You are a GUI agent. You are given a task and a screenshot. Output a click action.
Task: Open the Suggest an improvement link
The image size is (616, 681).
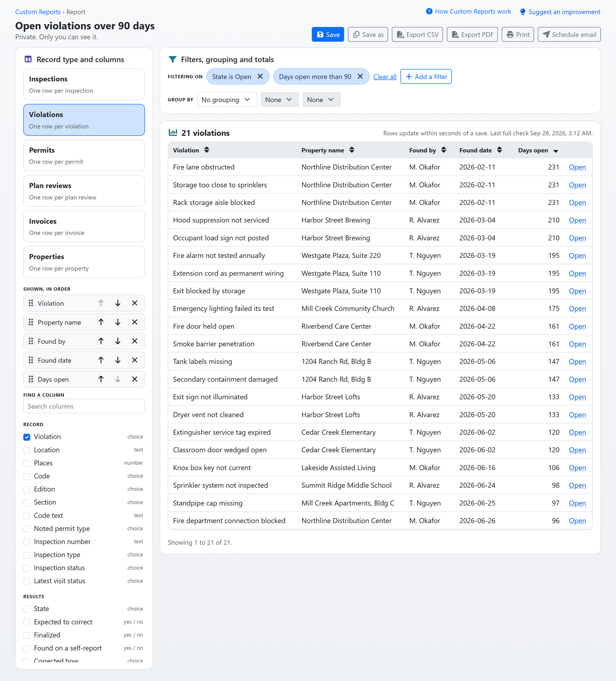[560, 12]
